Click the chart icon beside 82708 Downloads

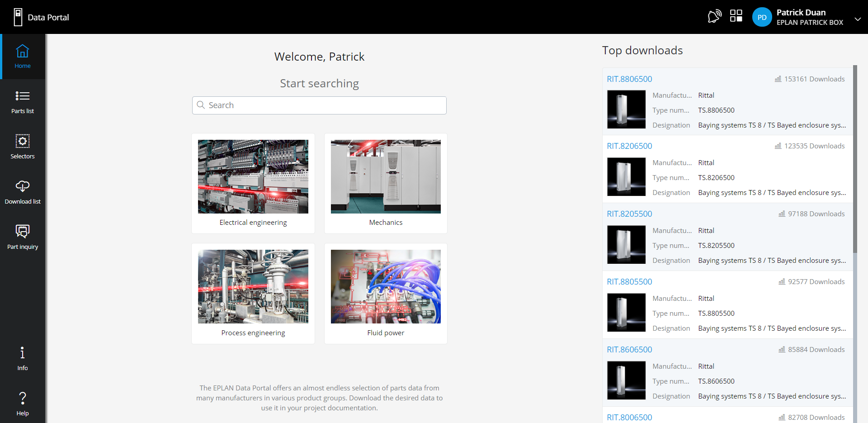pos(782,417)
